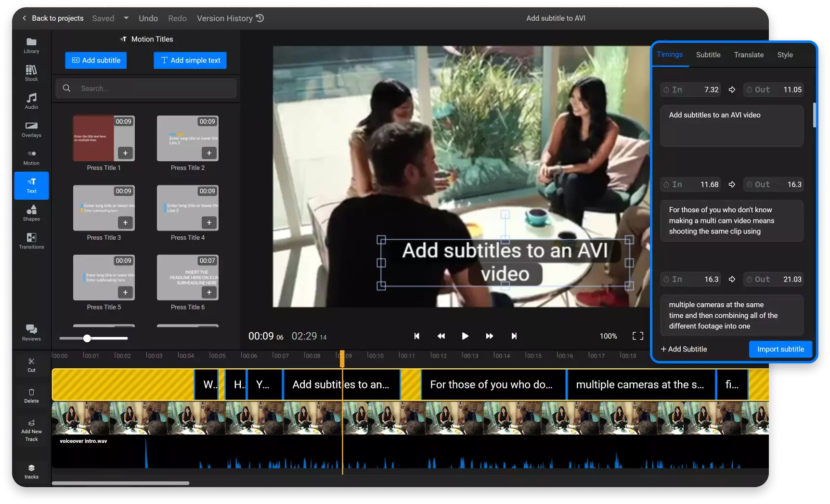Image resolution: width=830 pixels, height=504 pixels.
Task: Select the Overlays panel icon
Action: [x=31, y=129]
